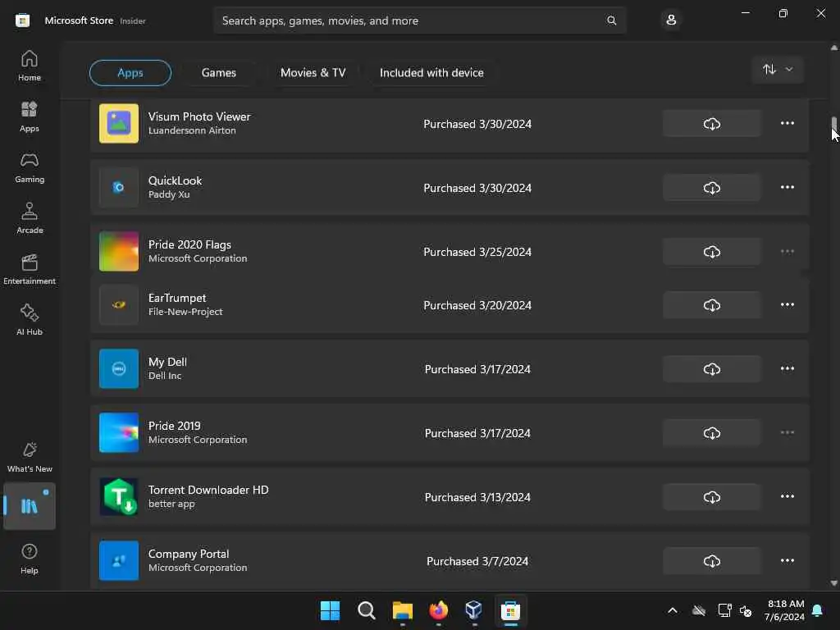
Task: Open the Home section in sidebar
Action: point(30,66)
